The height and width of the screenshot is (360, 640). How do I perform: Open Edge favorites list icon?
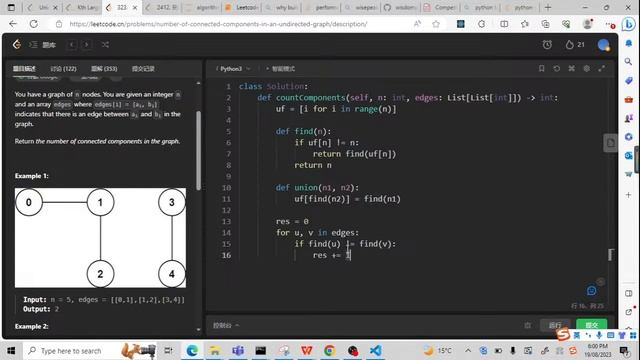click(524, 24)
